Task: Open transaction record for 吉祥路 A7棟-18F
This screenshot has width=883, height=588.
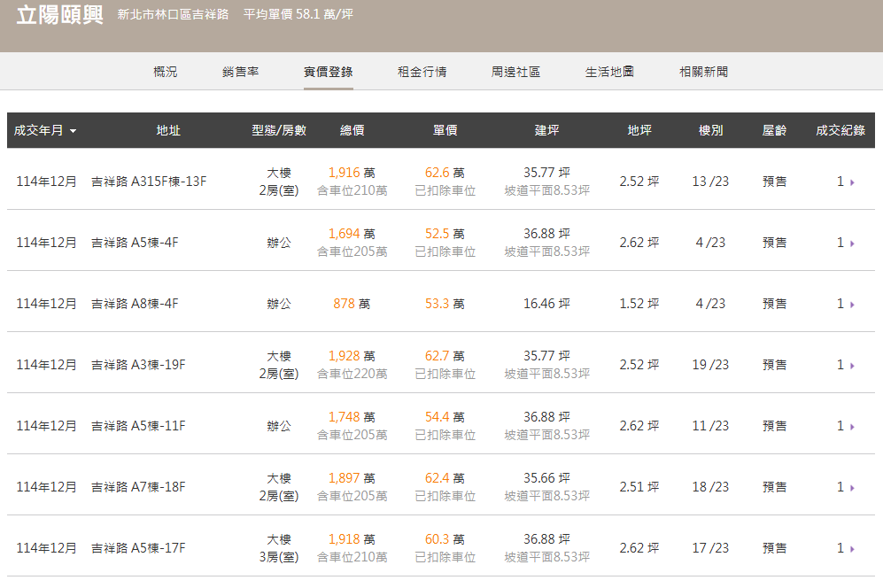Action: click(843, 486)
